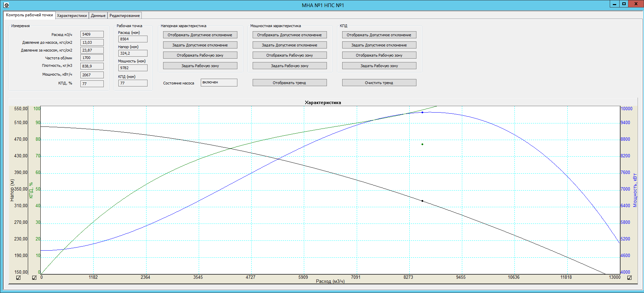Click the Расход (ном) field showing 8564

point(133,39)
